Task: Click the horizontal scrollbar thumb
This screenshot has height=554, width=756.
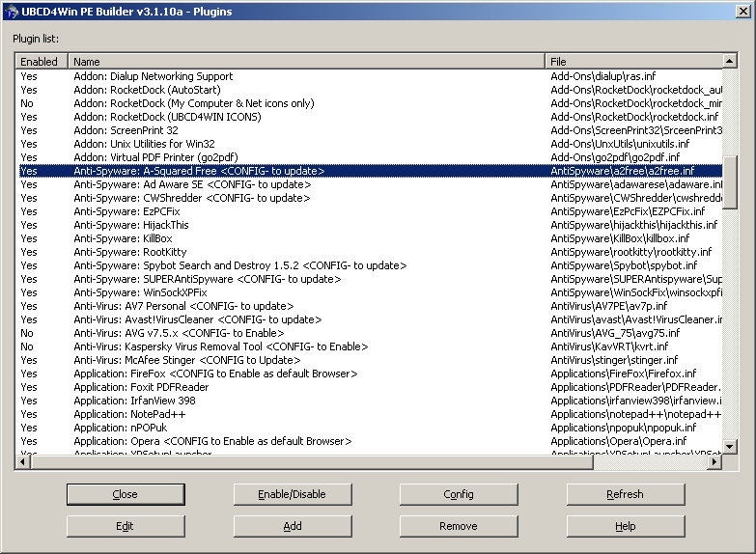Action: click(312, 462)
